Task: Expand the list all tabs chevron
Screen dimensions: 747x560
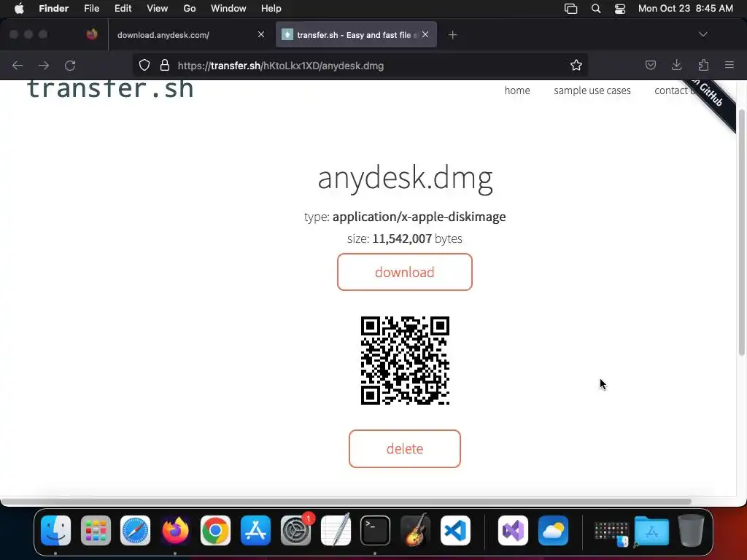Action: (x=703, y=34)
